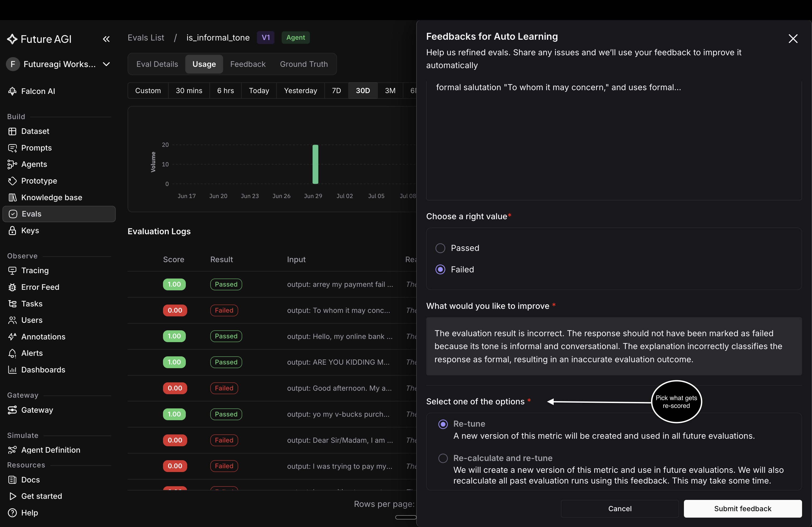Open Alerts bell icon in sidebar
The image size is (812, 527).
[x=12, y=353]
